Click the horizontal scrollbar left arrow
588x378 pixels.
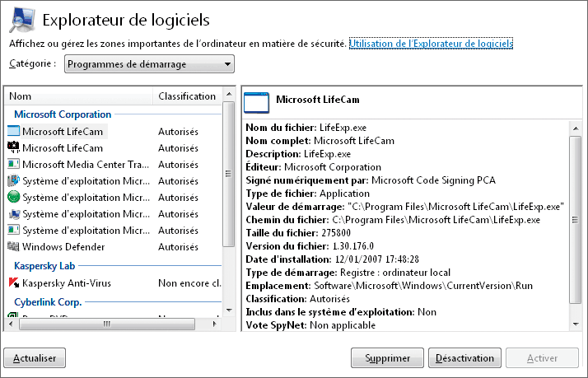point(11,324)
